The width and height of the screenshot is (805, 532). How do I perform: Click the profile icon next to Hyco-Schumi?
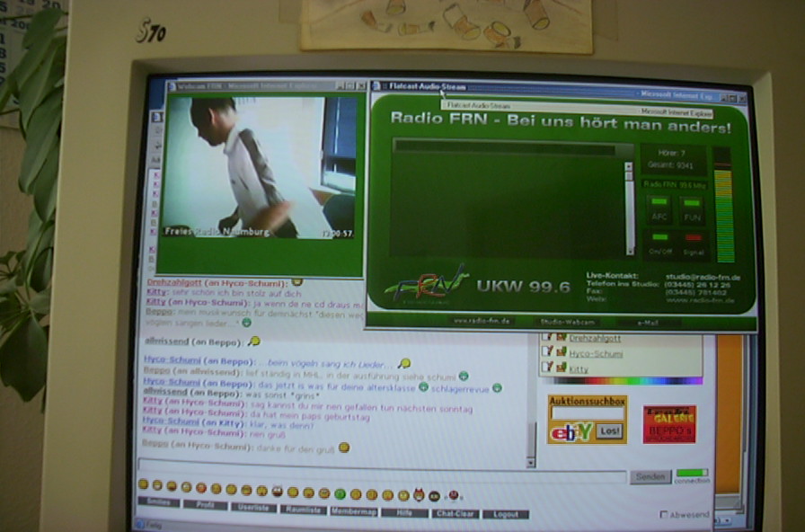pos(560,353)
